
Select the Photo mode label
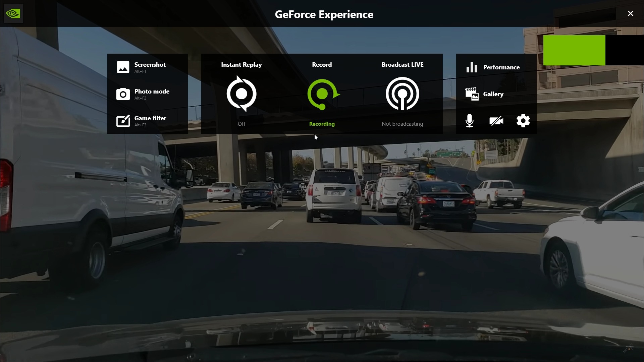[152, 92]
